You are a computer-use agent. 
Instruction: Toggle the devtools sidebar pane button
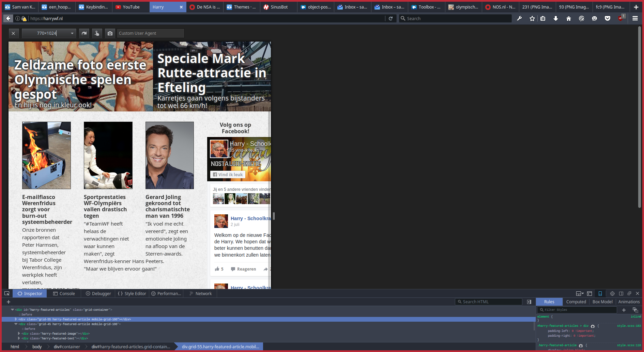tap(529, 302)
